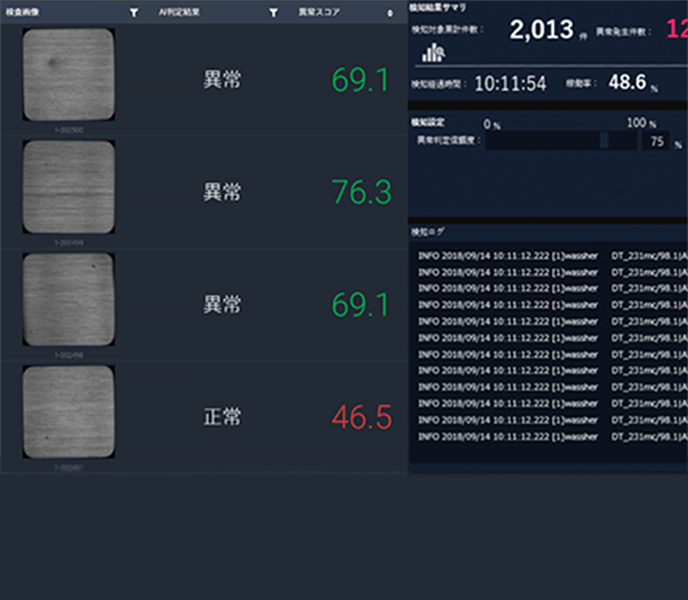Click 異常 result in the first row
The width and height of the screenshot is (688, 600).
(221, 81)
